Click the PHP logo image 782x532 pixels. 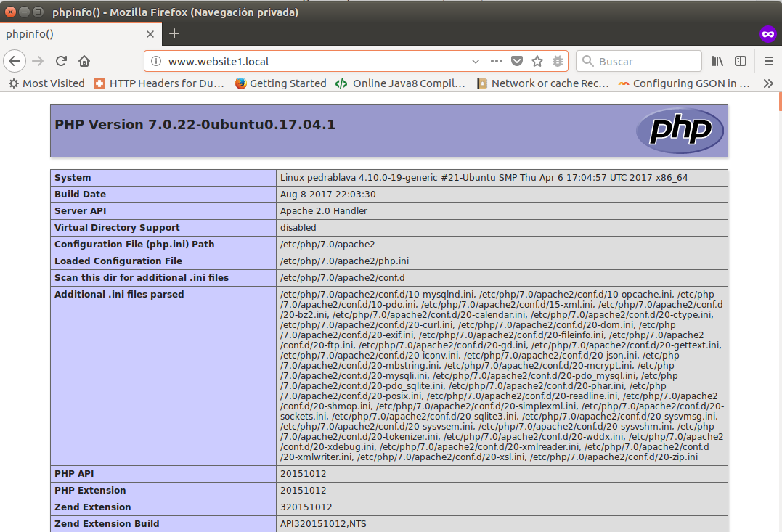[679, 131]
